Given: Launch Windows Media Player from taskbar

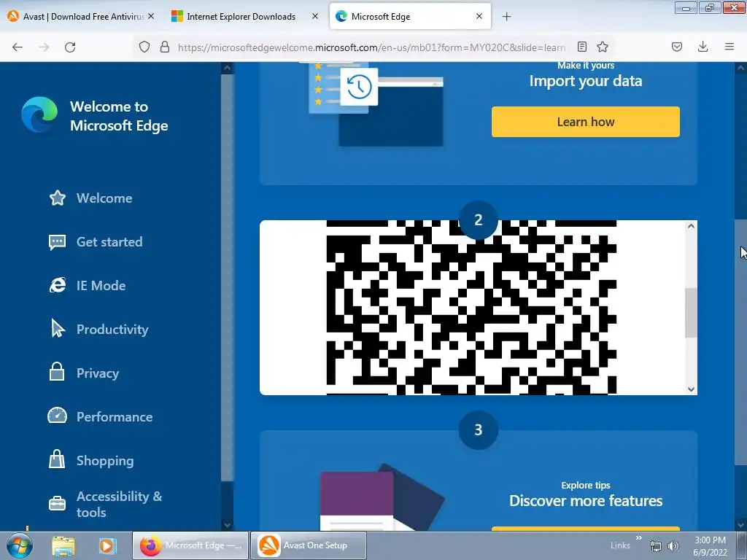Looking at the screenshot, I should click(107, 545).
